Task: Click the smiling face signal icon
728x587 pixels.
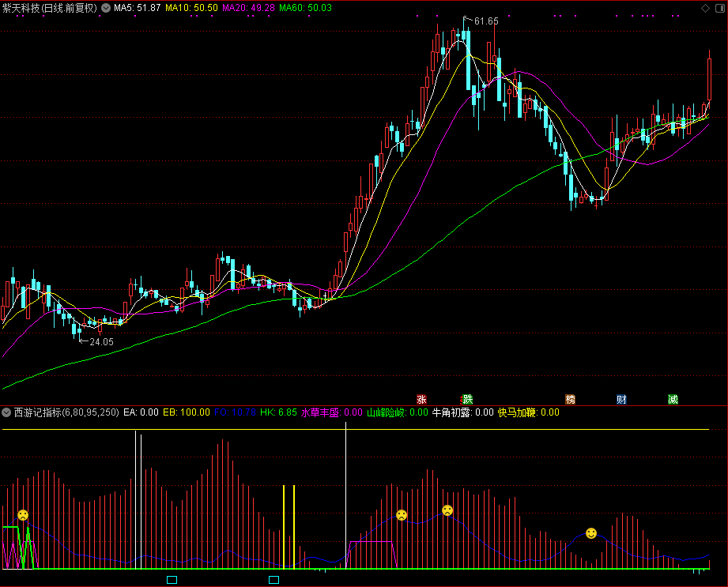Action: click(591, 533)
